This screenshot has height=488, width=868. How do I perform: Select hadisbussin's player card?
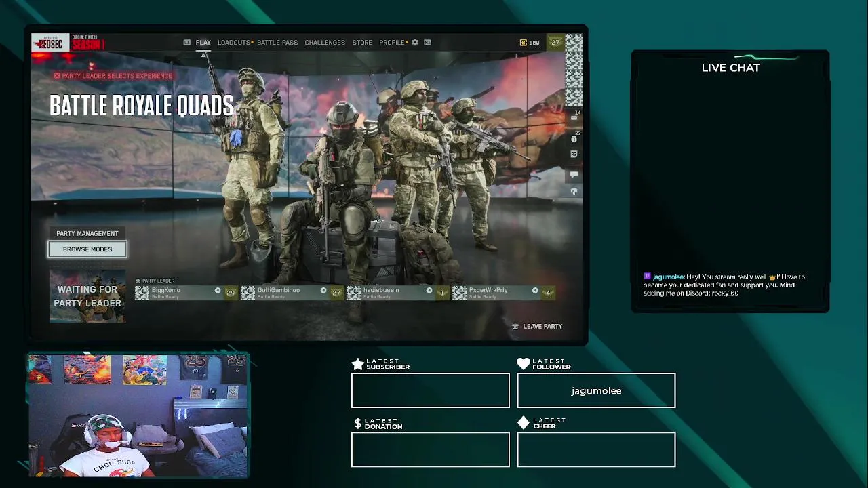(397, 293)
